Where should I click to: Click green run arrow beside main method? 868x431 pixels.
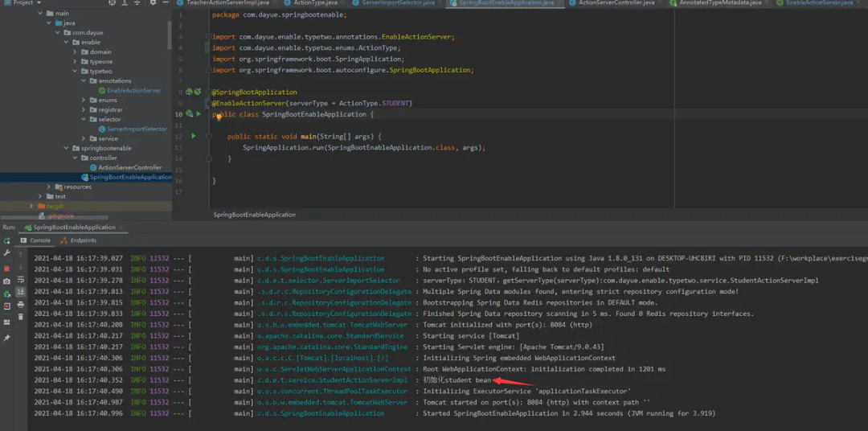click(193, 137)
